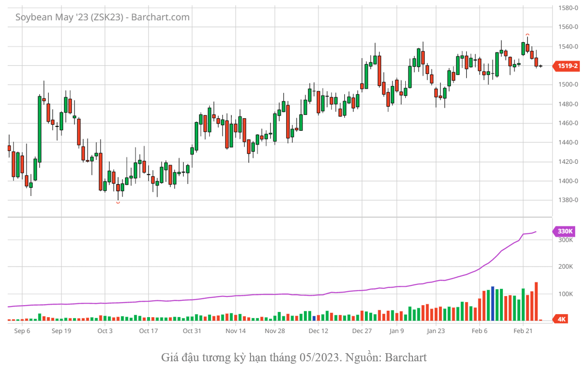
Task: Click the 4K volume tag
Action: [561, 319]
